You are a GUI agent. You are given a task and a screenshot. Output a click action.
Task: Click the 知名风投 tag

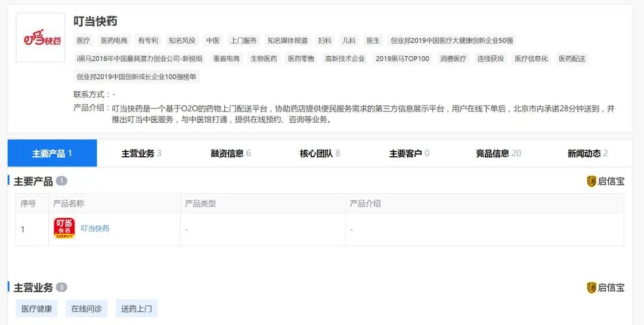pos(182,41)
